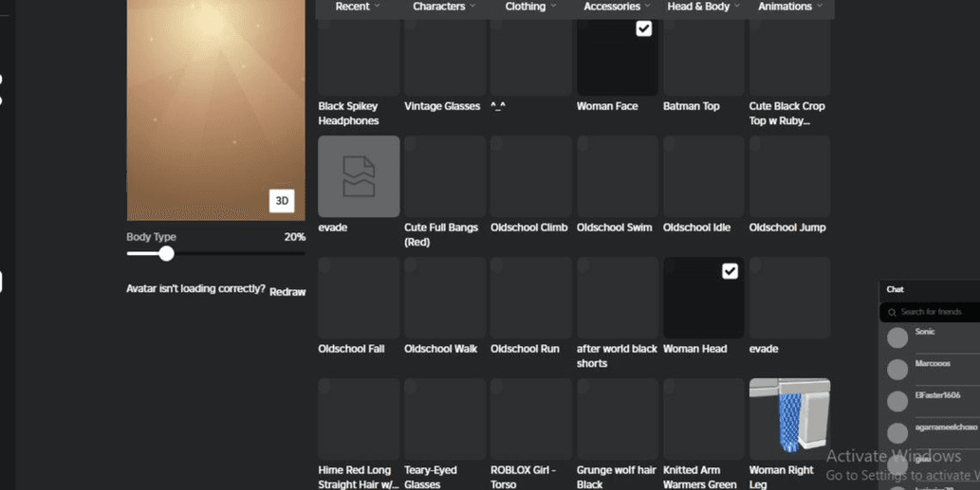Viewport: 980px width, 490px height.
Task: Click the Woman Head item name
Action: coord(694,349)
